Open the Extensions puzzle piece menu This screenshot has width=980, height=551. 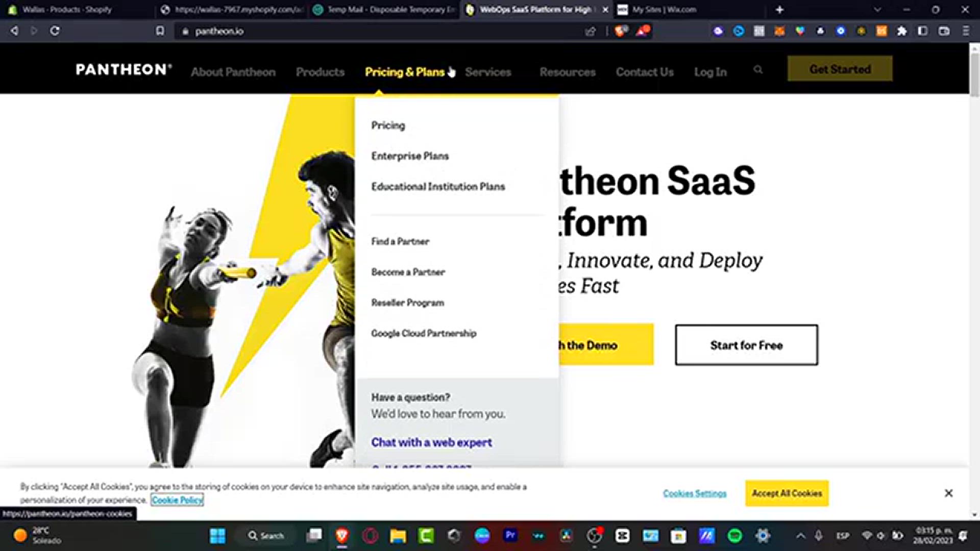902,31
